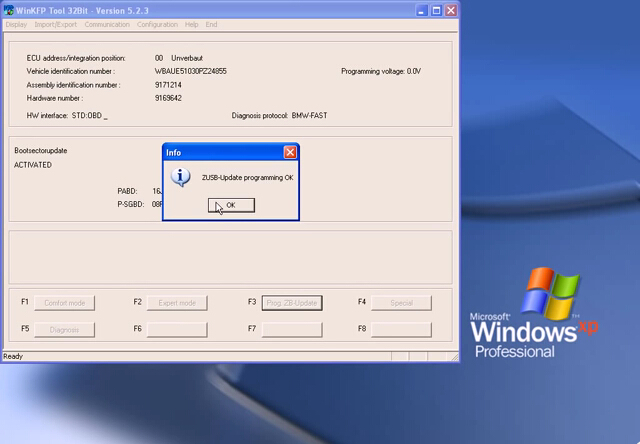Click the Programming voltage: 0.0V text
Viewport: 640px width, 444px height.
pyautogui.click(x=381, y=71)
